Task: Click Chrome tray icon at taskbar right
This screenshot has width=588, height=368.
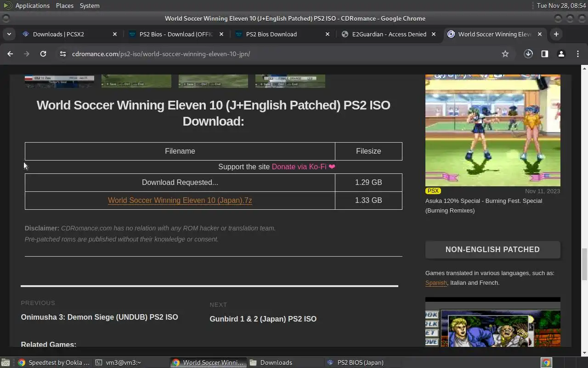Action: [x=546, y=362]
